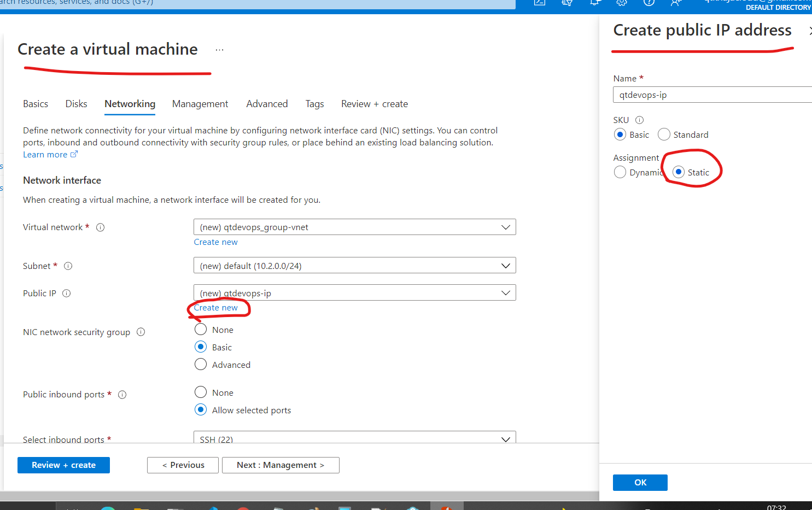Show info tooltip for Subnet
The height and width of the screenshot is (510, 812).
[x=68, y=266]
